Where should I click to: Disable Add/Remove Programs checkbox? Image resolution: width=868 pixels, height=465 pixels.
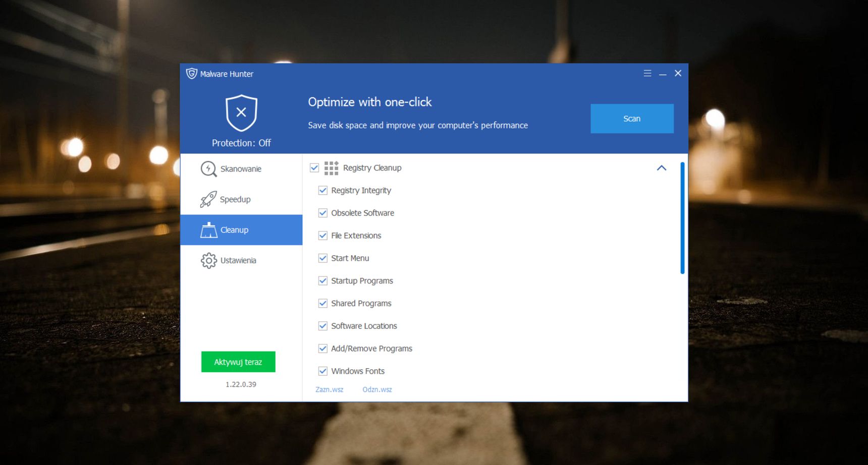pyautogui.click(x=323, y=348)
